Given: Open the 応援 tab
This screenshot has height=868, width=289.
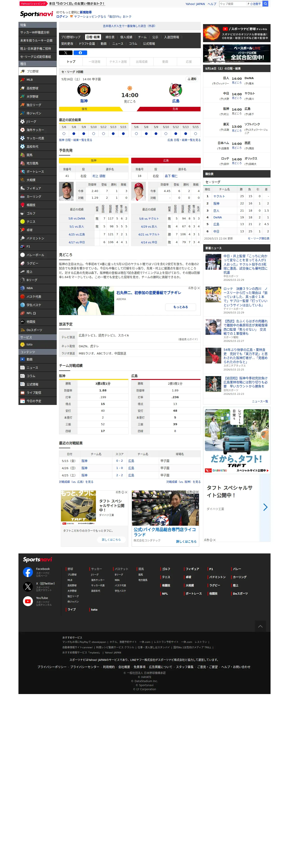Looking at the screenshot, I should (189, 62).
